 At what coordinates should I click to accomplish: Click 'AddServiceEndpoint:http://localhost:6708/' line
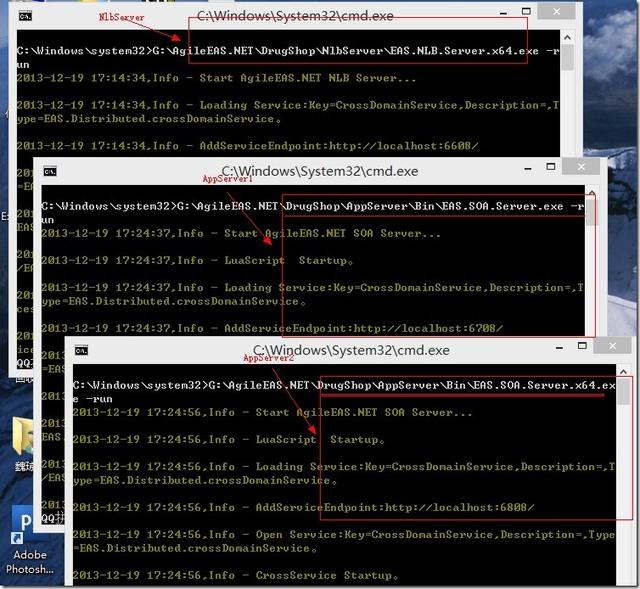click(x=272, y=328)
